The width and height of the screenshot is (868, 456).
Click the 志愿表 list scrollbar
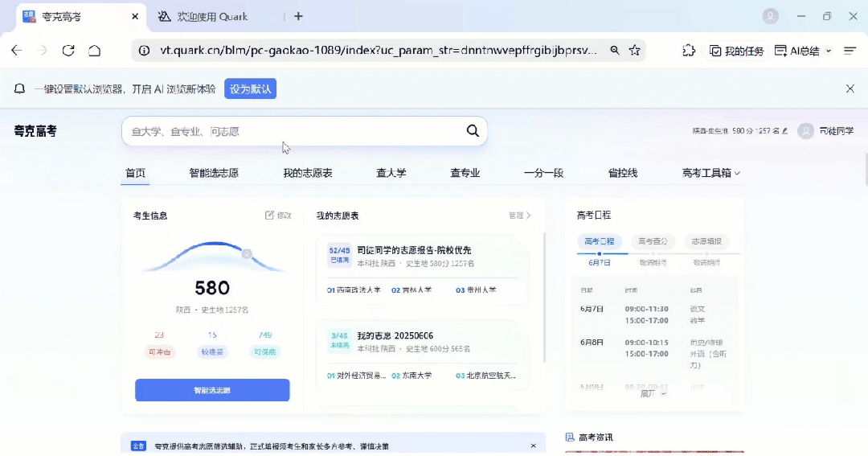pyautogui.click(x=544, y=298)
